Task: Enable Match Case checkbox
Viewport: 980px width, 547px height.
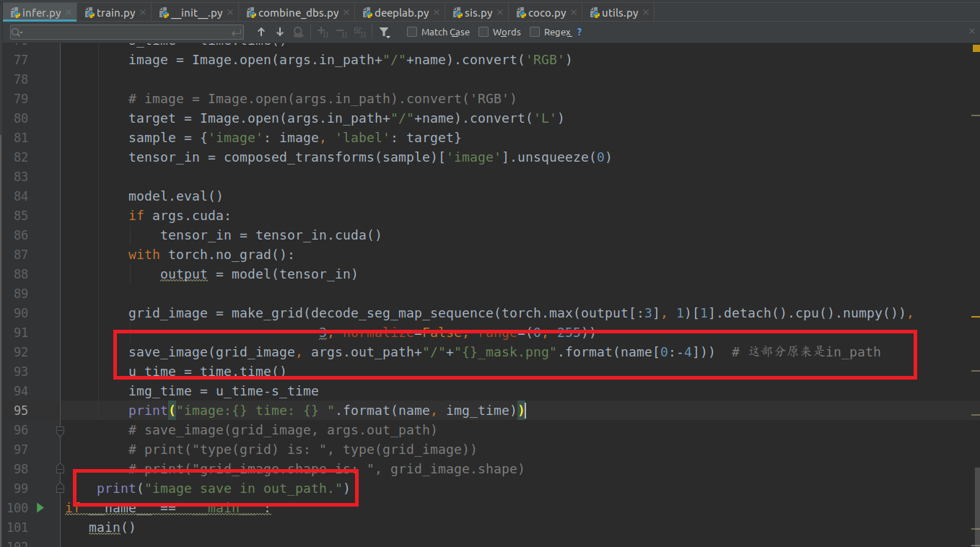Action: pos(412,32)
